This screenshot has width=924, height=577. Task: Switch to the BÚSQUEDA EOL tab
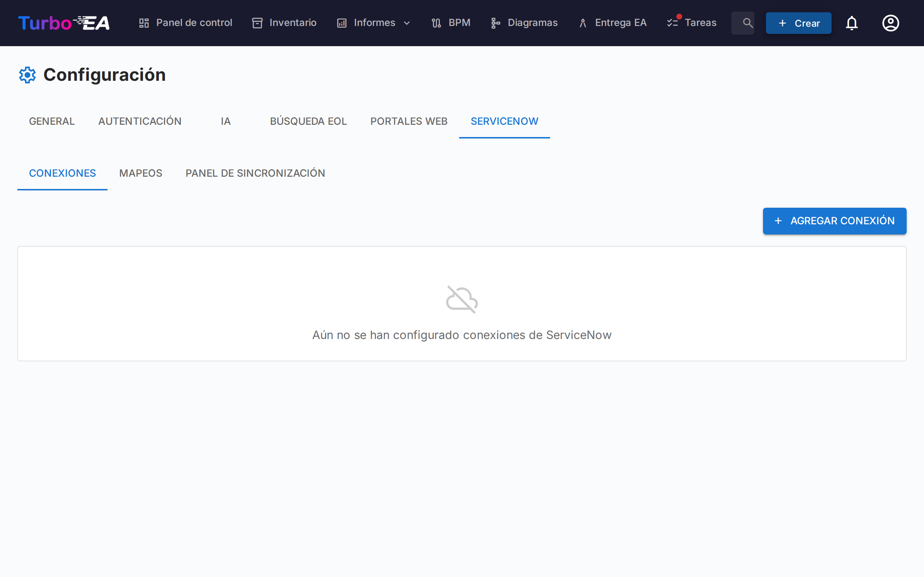pos(309,121)
